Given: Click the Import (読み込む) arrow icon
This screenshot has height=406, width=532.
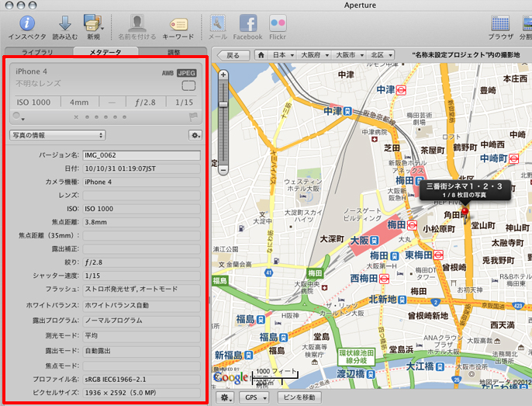Looking at the screenshot, I should 65,23.
